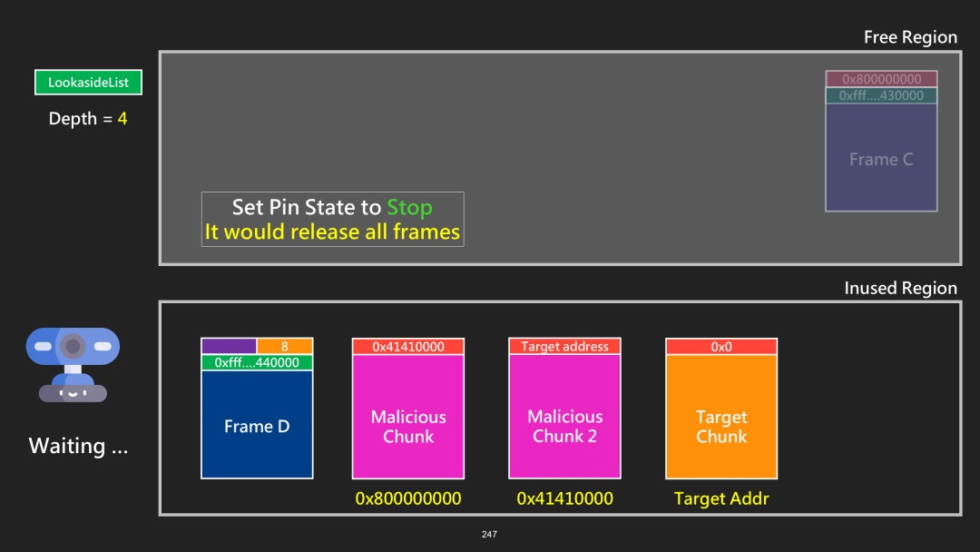The width and height of the screenshot is (980, 552).
Task: Click the slide number 247
Action: tap(489, 534)
